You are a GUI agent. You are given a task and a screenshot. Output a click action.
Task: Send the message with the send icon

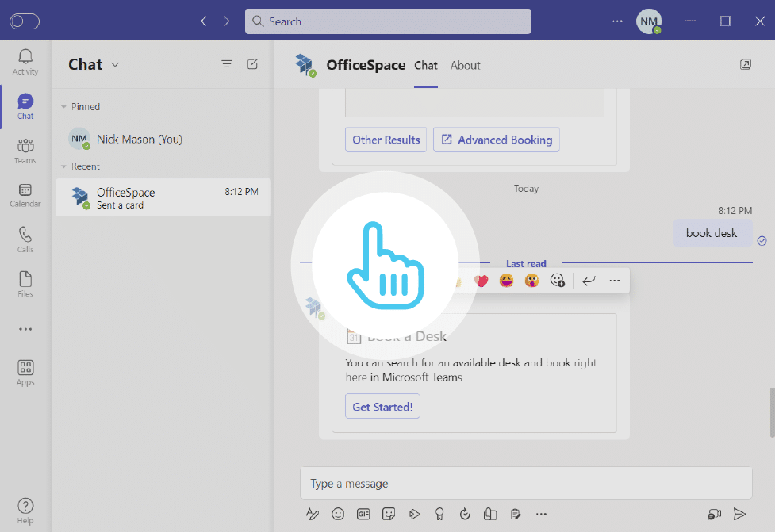coord(740,514)
